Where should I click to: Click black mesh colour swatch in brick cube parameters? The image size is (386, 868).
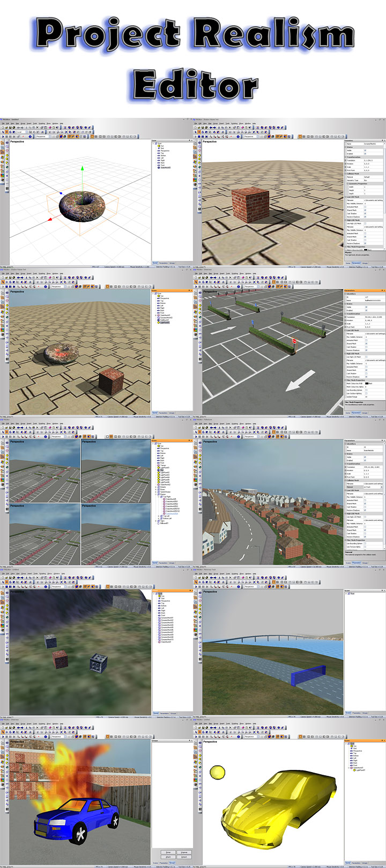coord(366,250)
